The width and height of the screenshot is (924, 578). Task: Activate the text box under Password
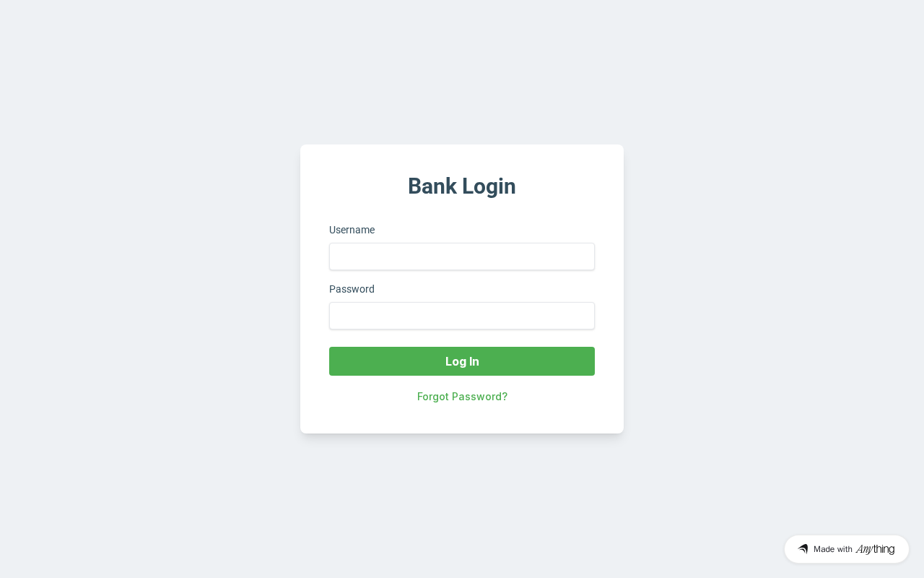(x=462, y=316)
